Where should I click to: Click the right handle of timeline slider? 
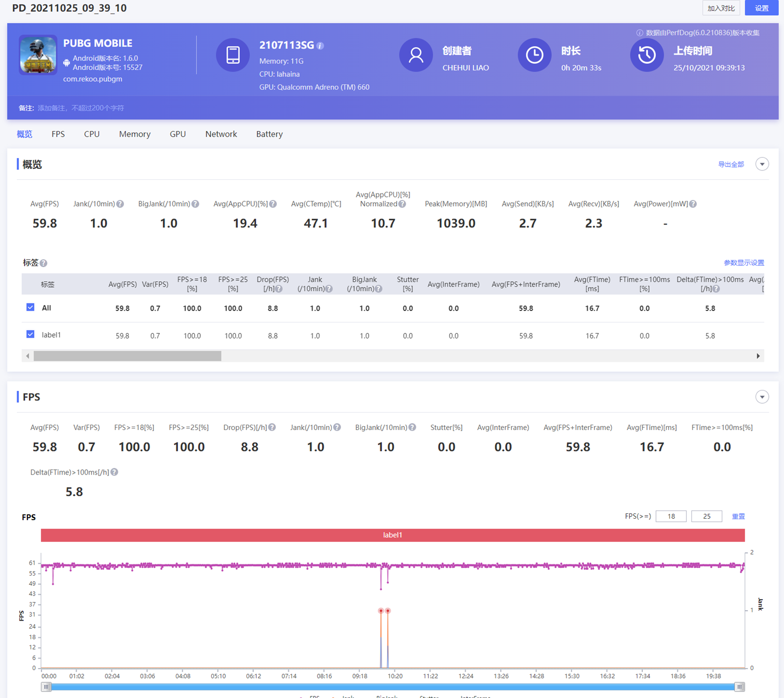pos(739,687)
